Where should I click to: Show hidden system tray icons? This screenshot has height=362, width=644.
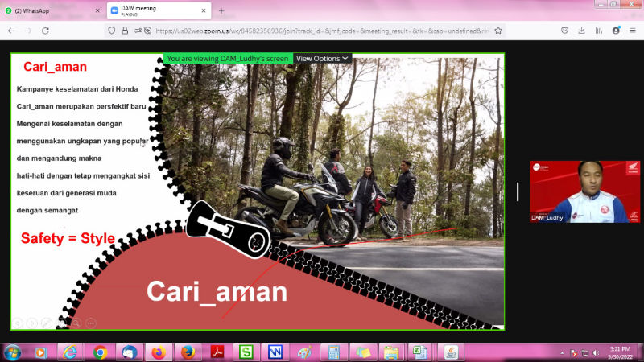(562, 353)
